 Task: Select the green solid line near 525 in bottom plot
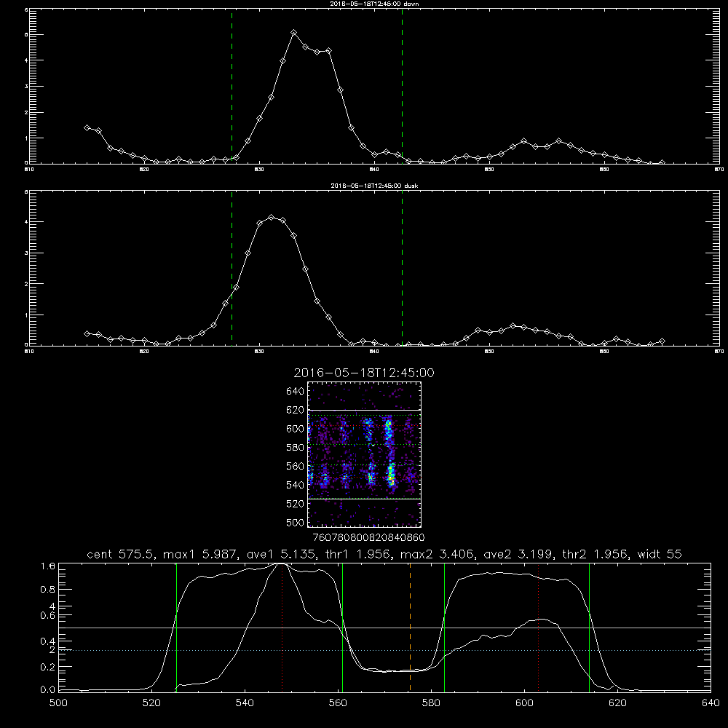(176, 627)
